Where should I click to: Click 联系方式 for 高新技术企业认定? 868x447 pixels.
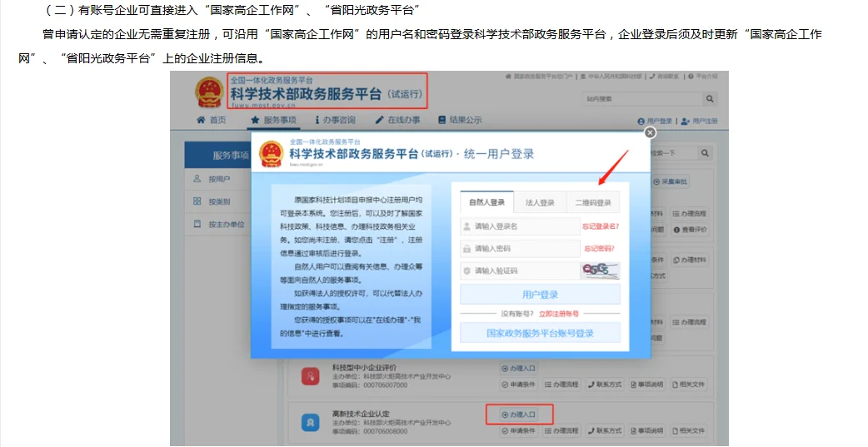click(605, 430)
